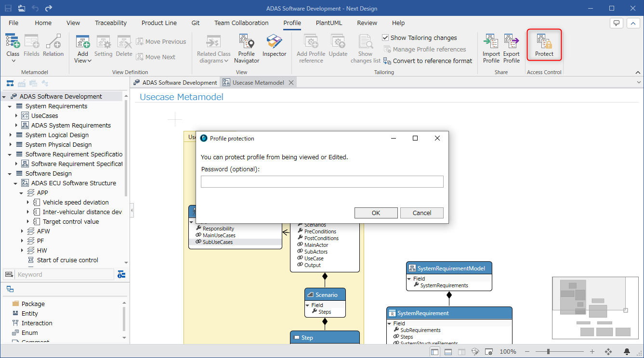The height and width of the screenshot is (358, 644).
Task: Click the Relation button
Action: tap(53, 46)
